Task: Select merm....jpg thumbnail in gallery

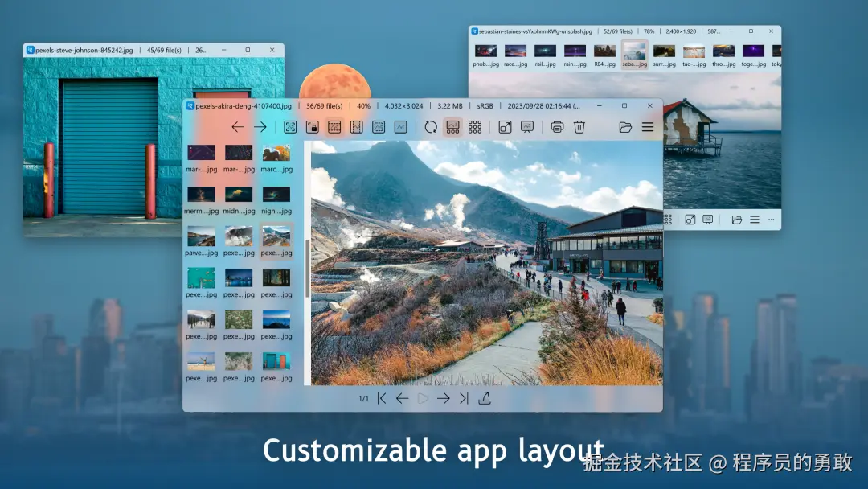Action: pyautogui.click(x=201, y=200)
